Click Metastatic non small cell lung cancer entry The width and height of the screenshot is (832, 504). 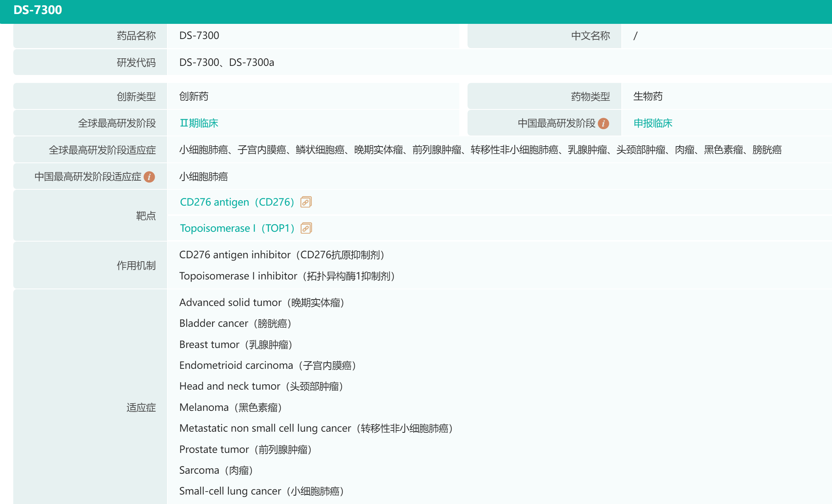click(316, 428)
